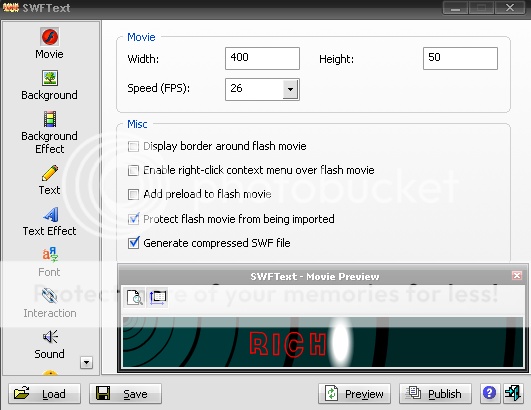Open the Interaction section icon
Screen dimensions: 531x410
[49, 296]
